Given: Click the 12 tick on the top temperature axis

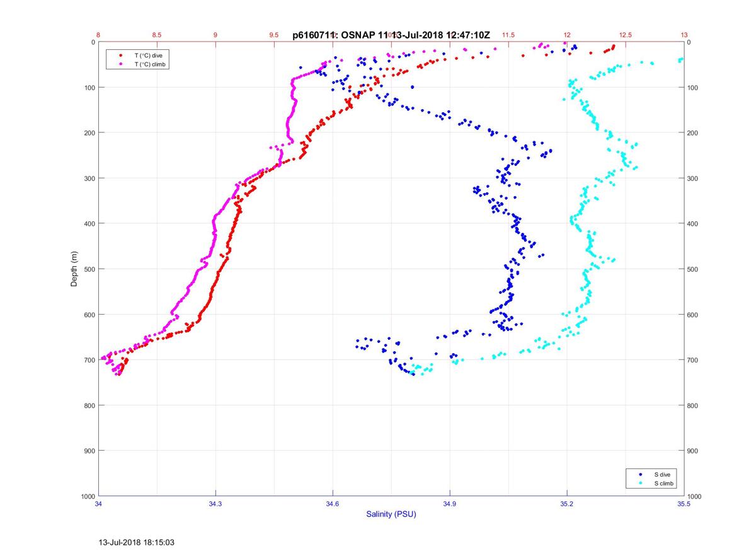Looking at the screenshot, I should click(x=567, y=35).
